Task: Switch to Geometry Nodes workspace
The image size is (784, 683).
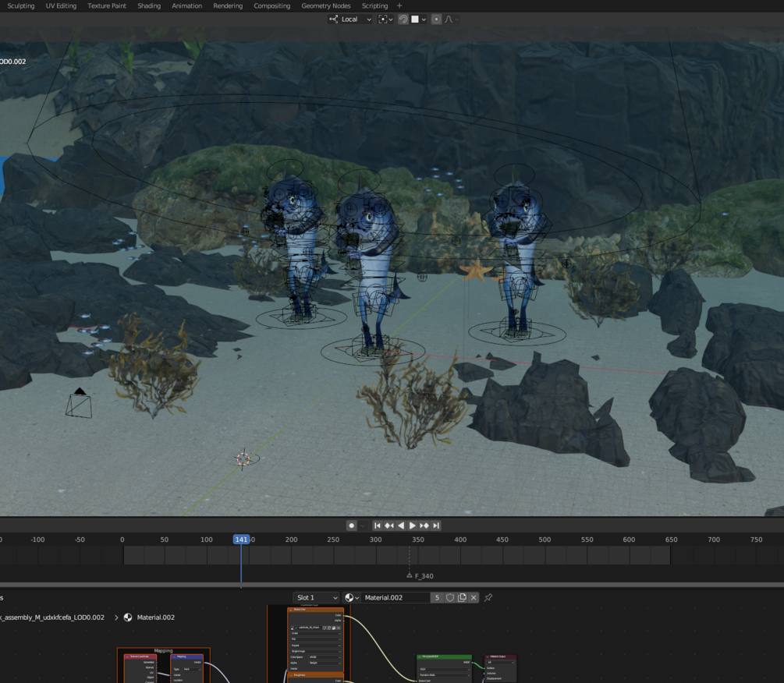Action: 325,6
